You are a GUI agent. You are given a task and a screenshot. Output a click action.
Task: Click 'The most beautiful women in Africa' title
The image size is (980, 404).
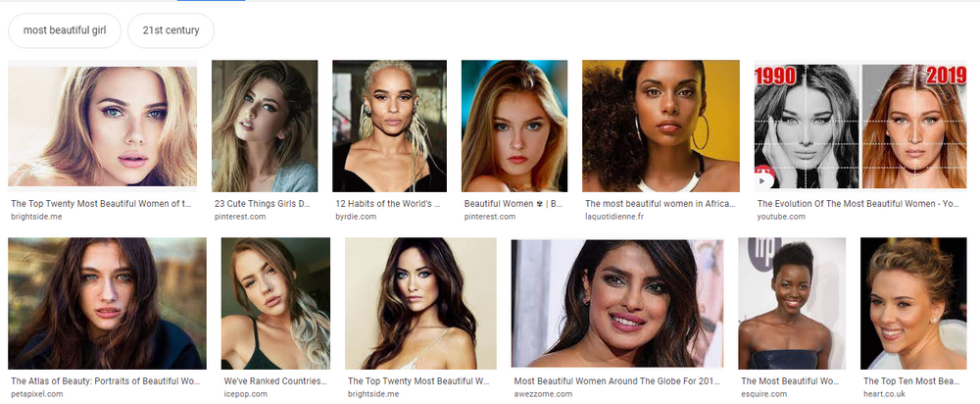[660, 204]
